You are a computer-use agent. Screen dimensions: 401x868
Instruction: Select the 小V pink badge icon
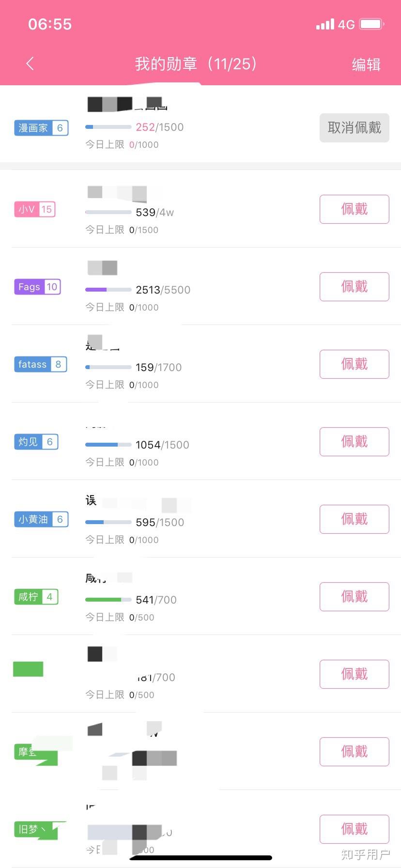tap(35, 209)
